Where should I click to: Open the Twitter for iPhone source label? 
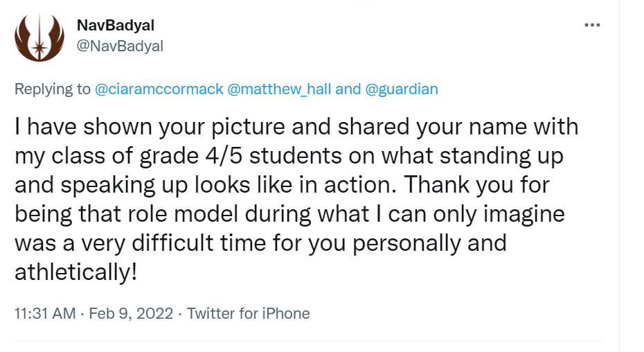tap(248, 313)
